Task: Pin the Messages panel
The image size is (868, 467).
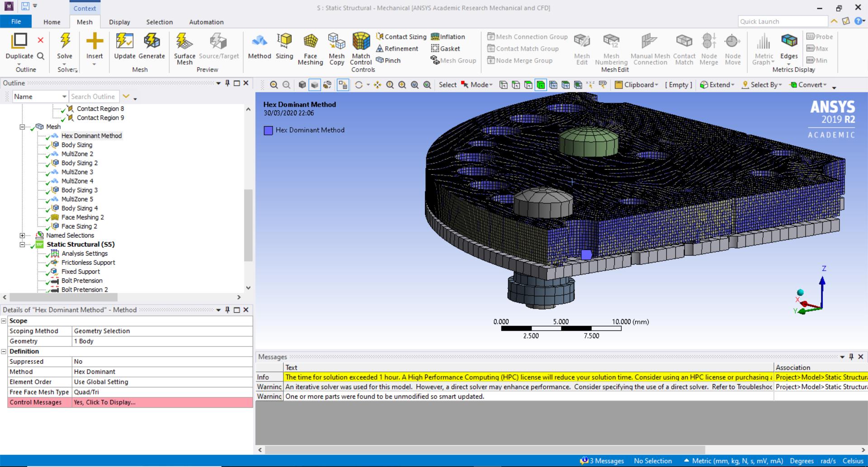Action: click(851, 357)
